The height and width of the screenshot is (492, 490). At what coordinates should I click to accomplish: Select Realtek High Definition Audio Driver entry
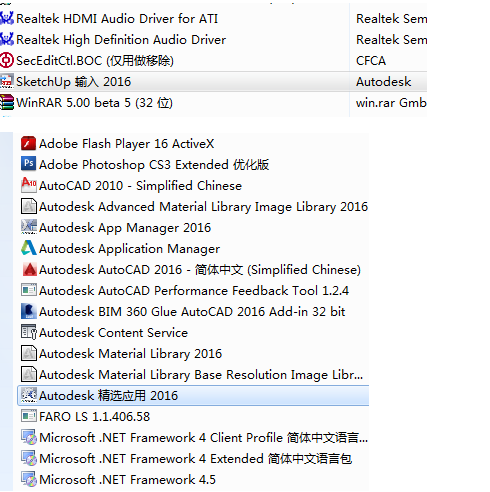click(x=213, y=40)
